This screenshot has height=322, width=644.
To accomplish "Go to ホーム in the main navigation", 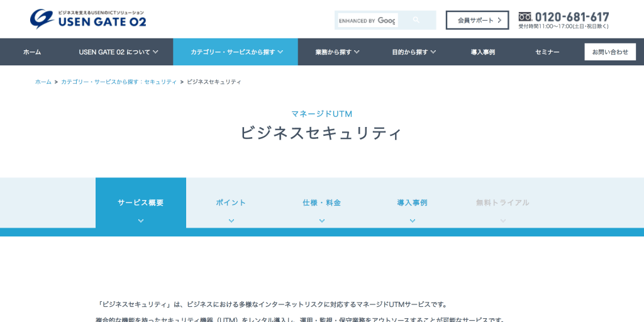I will pos(32,52).
